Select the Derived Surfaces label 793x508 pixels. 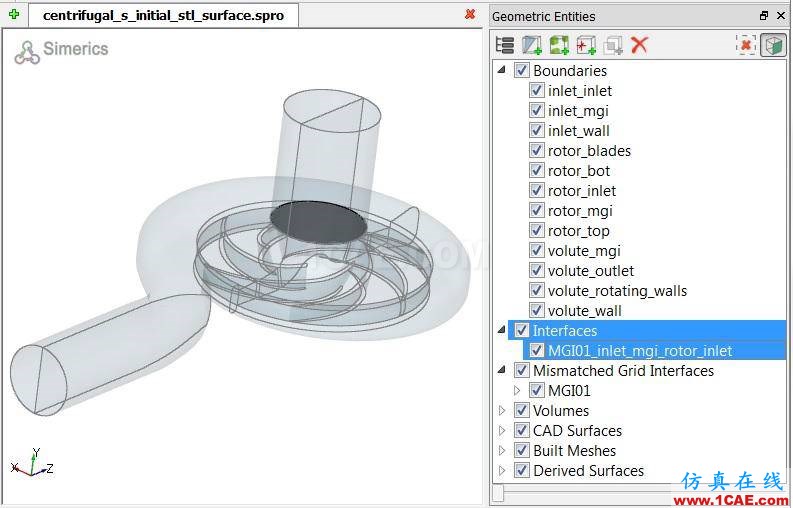[x=588, y=471]
